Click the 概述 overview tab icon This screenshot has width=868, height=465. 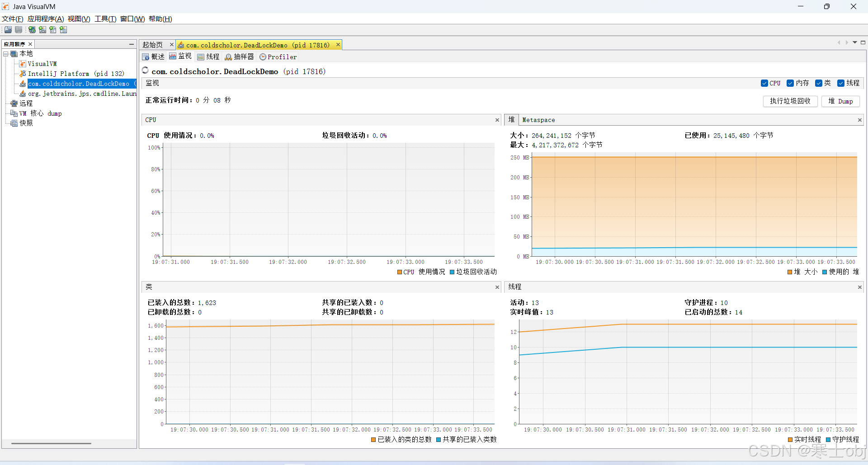tap(146, 57)
